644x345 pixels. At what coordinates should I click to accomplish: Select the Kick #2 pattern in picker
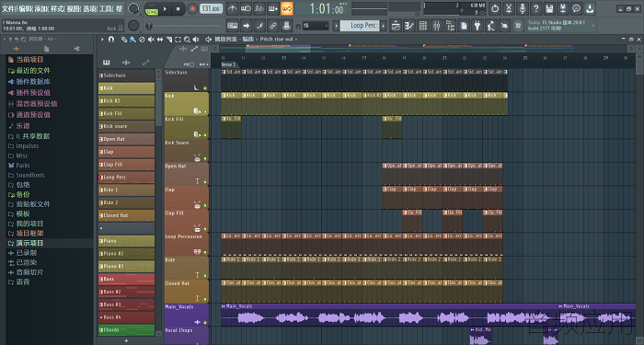(127, 100)
